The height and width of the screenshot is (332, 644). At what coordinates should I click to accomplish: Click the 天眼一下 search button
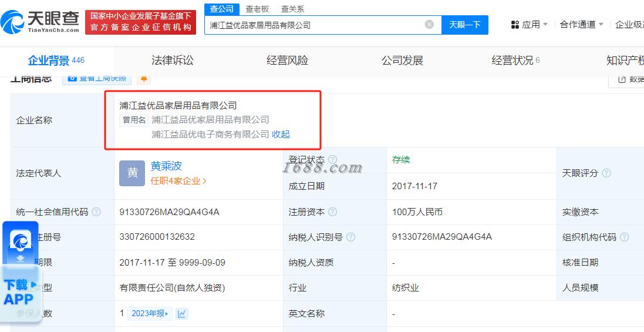[x=465, y=25]
